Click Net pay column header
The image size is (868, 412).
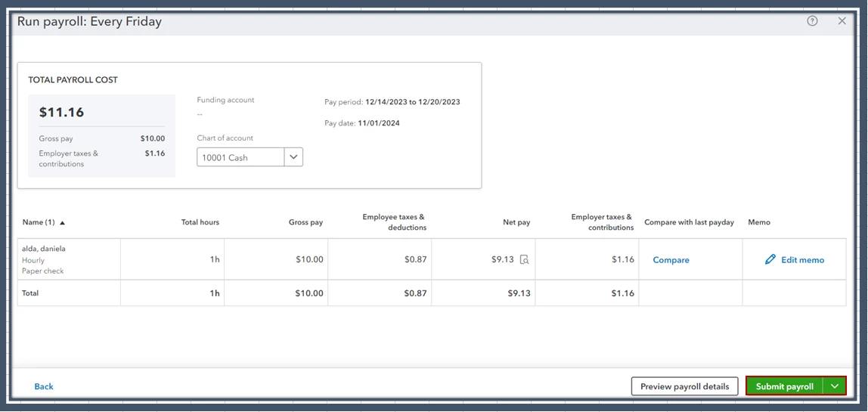518,222
